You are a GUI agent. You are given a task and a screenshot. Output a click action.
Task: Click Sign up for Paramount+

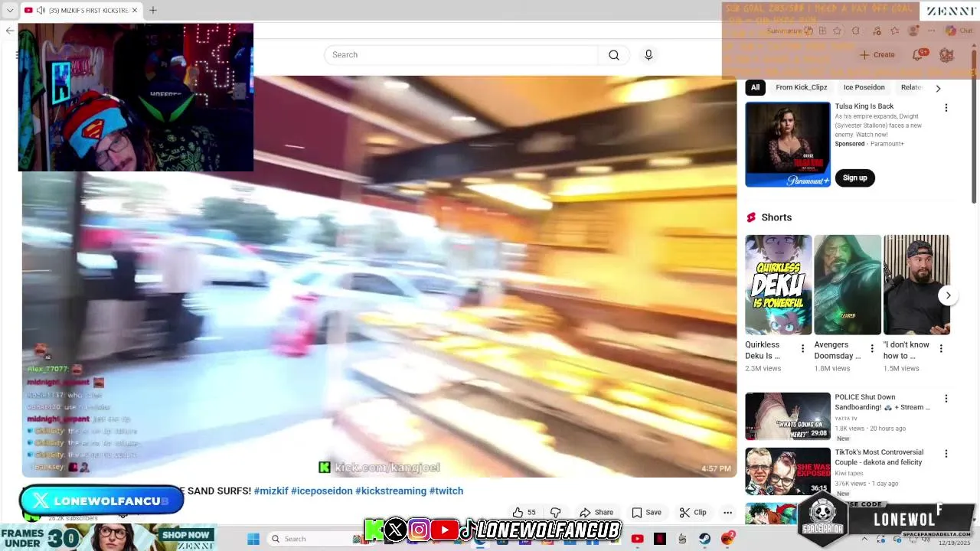tap(854, 178)
